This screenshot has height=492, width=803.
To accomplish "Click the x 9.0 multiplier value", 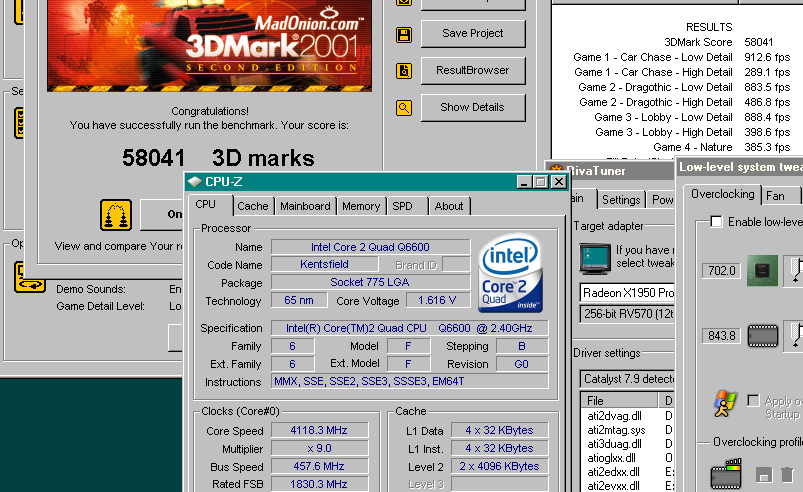I will pyautogui.click(x=319, y=448).
